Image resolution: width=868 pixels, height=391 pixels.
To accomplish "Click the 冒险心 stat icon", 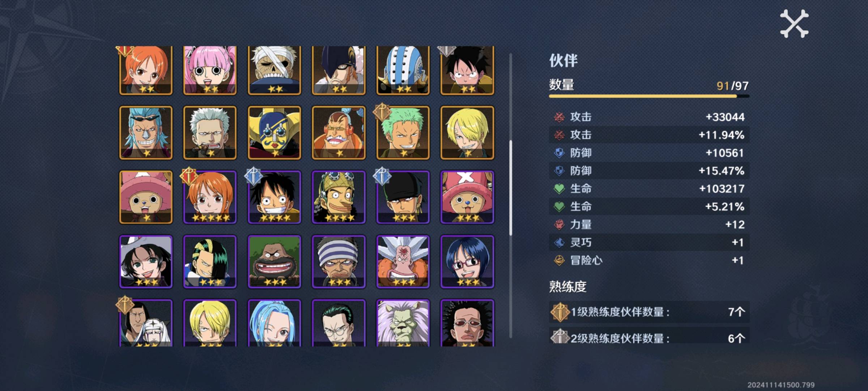I will point(559,260).
